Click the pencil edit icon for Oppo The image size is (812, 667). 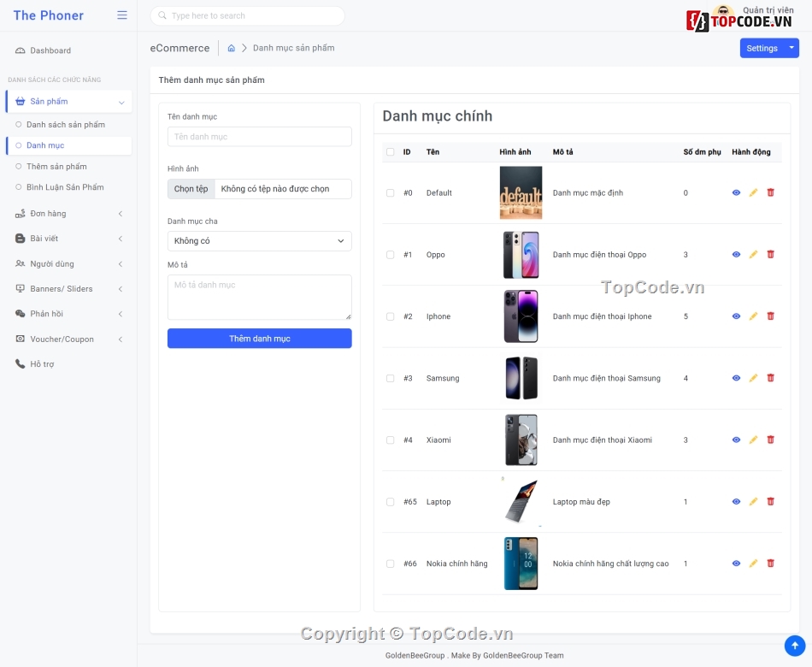753,255
